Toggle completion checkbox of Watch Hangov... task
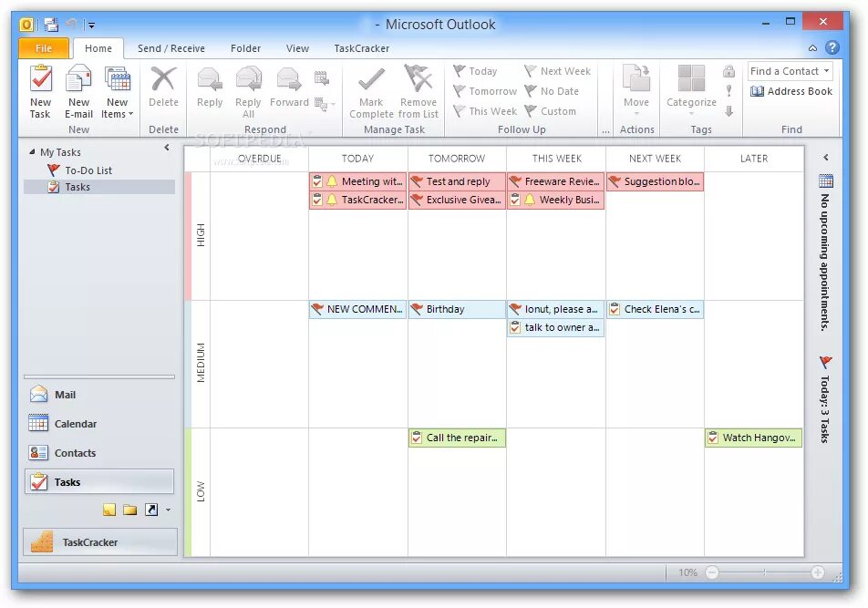The height and width of the screenshot is (608, 868). coord(713,438)
